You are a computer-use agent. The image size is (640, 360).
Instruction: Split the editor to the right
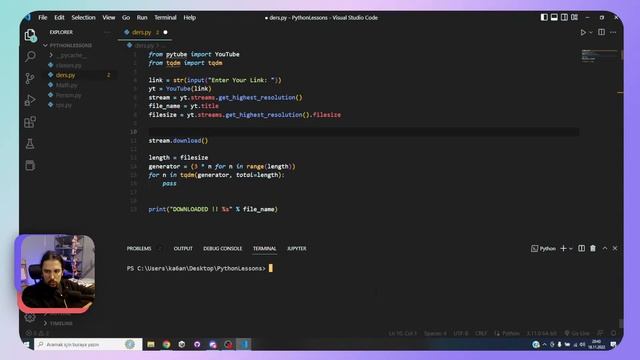[x=601, y=32]
